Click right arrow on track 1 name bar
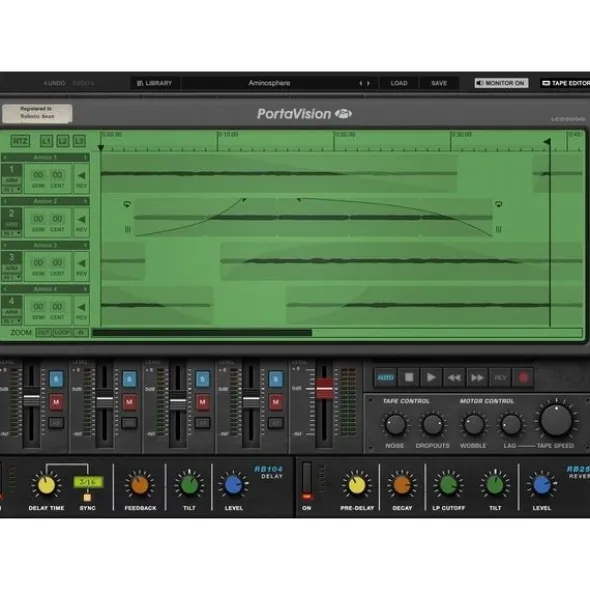The height and width of the screenshot is (591, 590). [86, 157]
